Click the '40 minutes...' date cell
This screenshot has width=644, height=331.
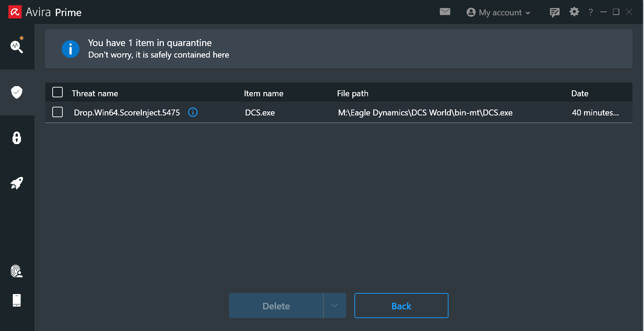pos(595,113)
